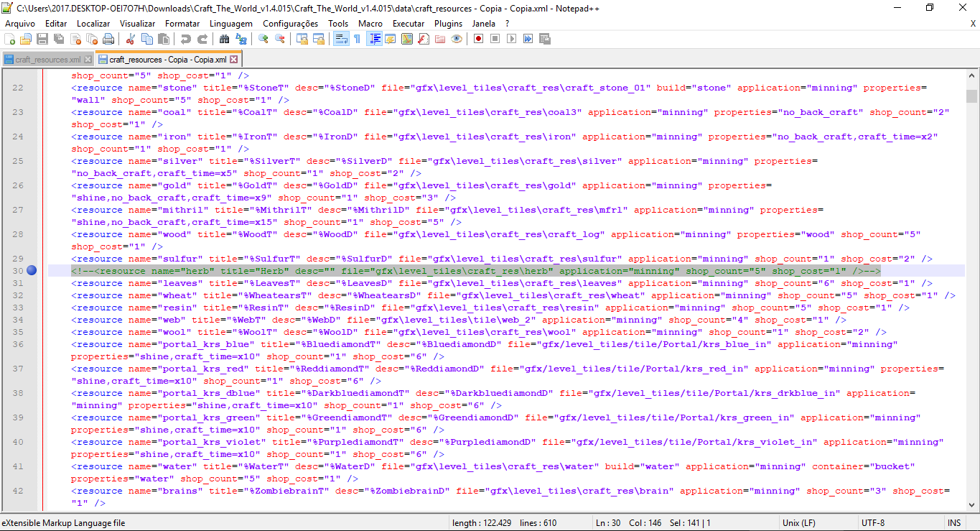This screenshot has height=531, width=980.
Task: Click line number 22 in the margin
Action: [18, 88]
